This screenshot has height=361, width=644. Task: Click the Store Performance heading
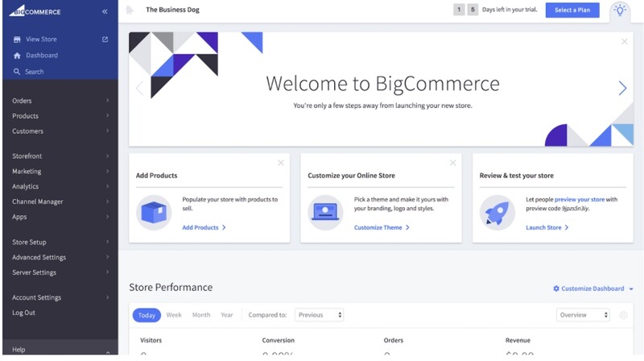171,288
